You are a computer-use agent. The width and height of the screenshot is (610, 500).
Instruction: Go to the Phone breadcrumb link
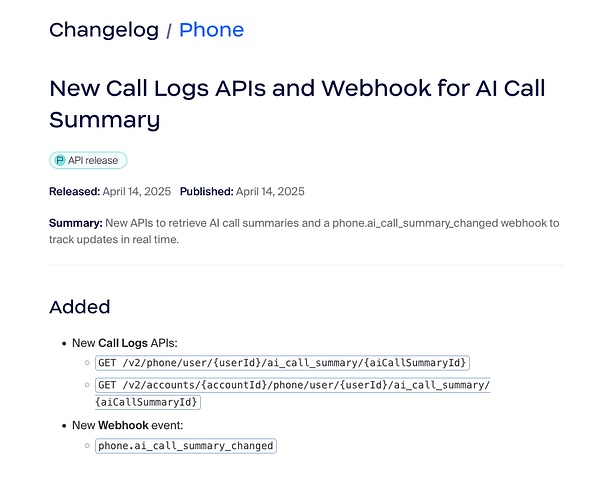211,30
